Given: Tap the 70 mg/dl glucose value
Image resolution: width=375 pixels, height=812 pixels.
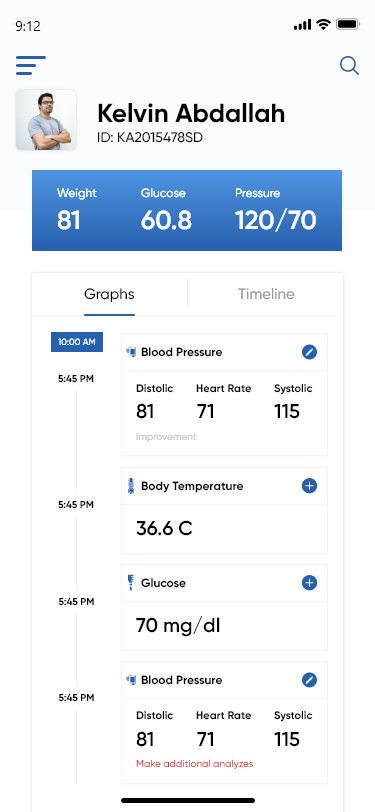Looking at the screenshot, I should click(178, 626).
